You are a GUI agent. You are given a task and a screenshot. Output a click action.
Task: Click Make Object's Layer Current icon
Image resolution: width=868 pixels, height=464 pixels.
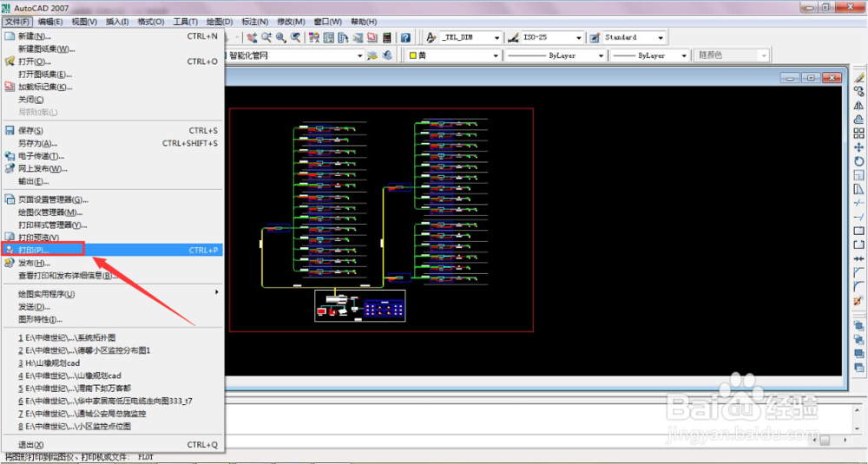tap(372, 56)
